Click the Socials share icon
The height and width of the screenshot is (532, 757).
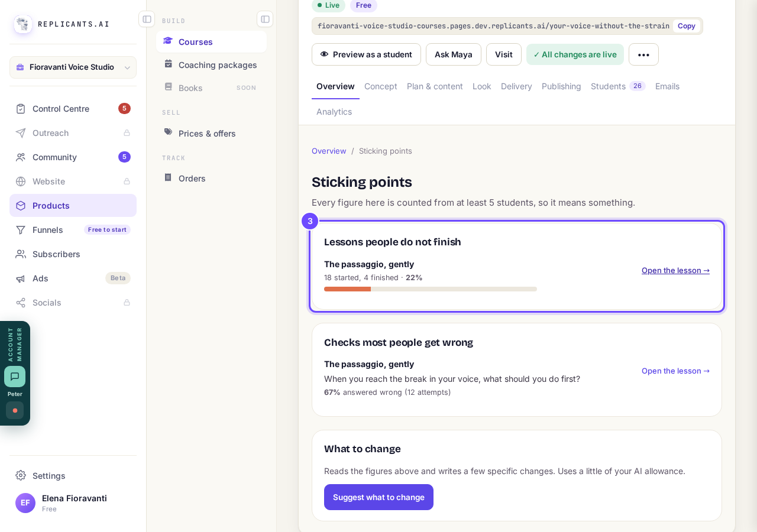pos(21,303)
